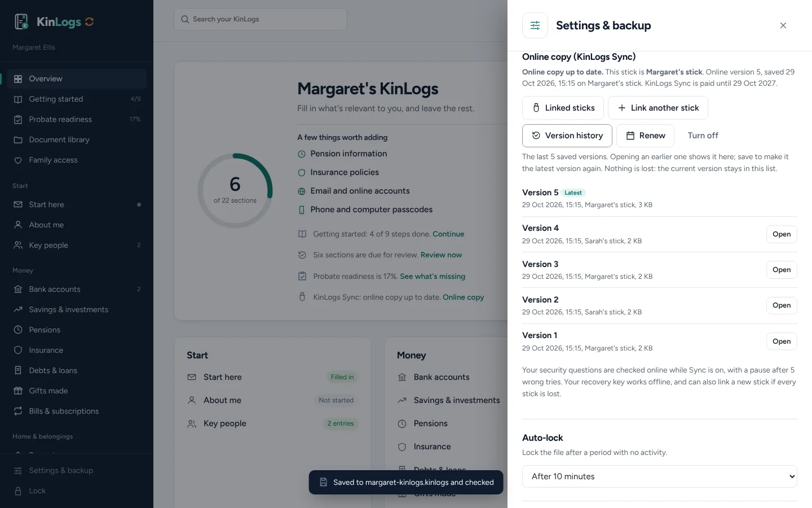Click the Savings & investments trend icon in sidebar
812x508 pixels.
pos(18,309)
